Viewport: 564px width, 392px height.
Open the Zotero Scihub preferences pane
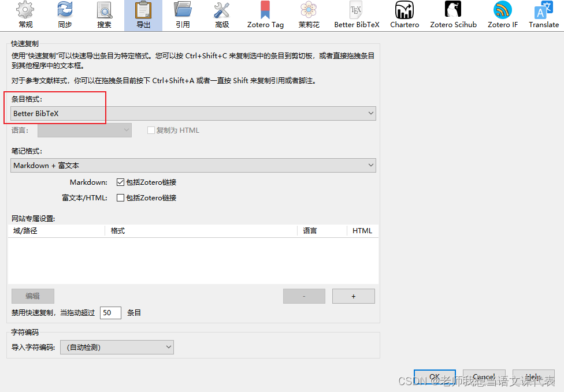point(453,16)
